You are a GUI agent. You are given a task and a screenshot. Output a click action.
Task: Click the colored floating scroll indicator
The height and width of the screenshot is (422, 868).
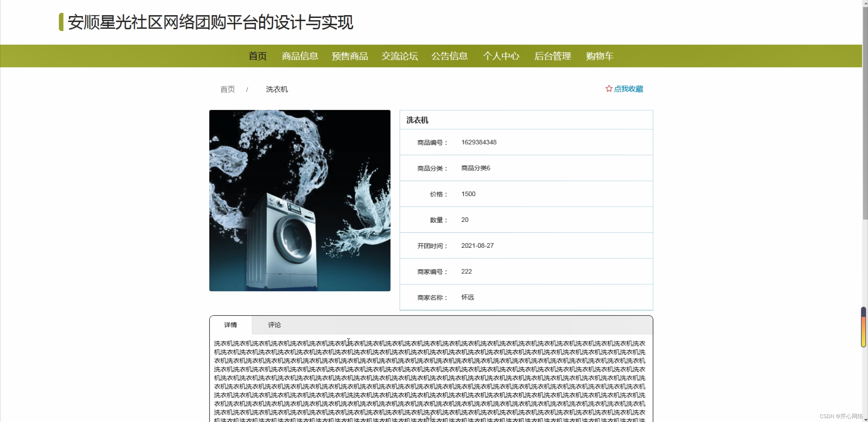863,327
